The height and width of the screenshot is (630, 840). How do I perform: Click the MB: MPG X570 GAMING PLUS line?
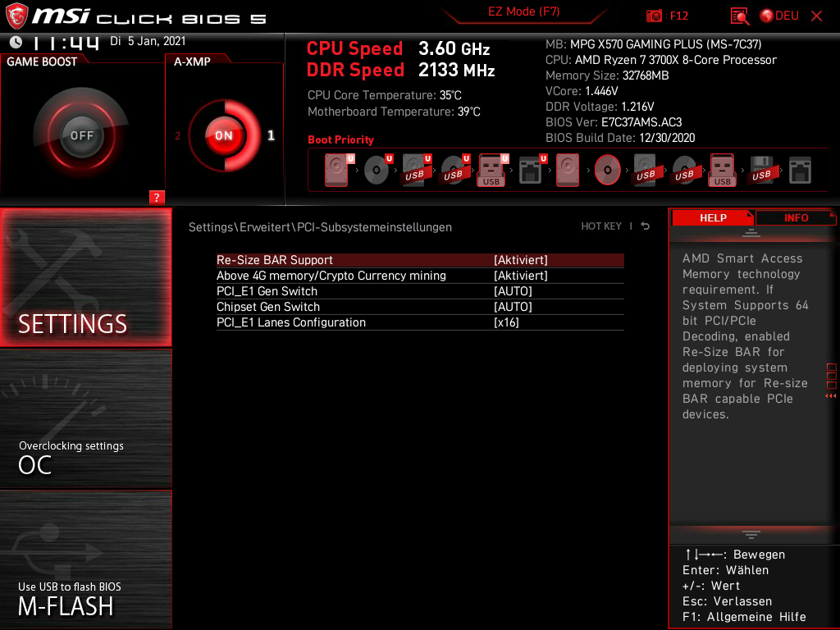pyautogui.click(x=653, y=44)
